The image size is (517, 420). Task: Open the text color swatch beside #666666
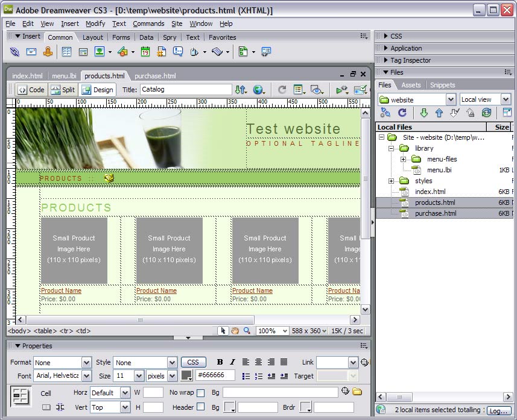pos(186,376)
